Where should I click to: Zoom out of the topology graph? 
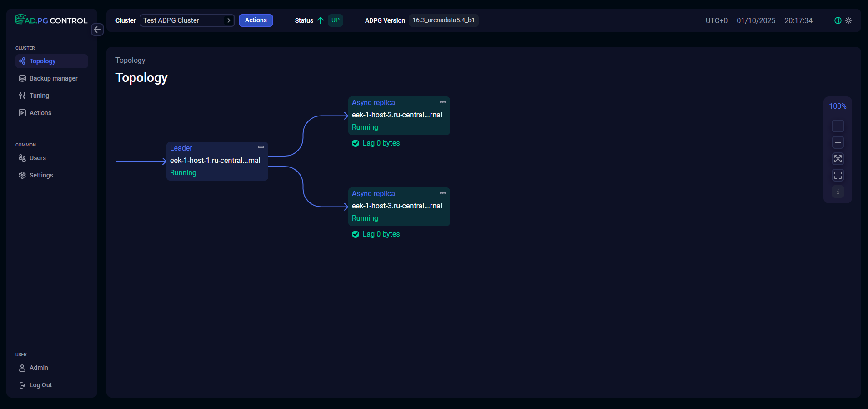point(838,142)
